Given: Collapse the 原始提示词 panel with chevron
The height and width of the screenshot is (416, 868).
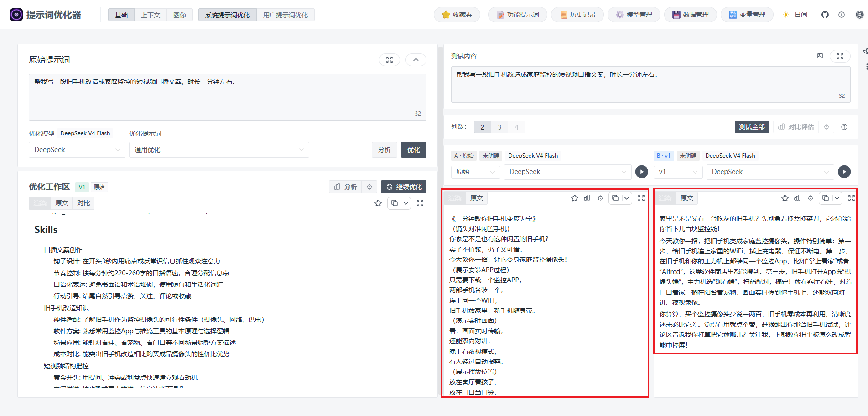Looking at the screenshot, I should [416, 60].
